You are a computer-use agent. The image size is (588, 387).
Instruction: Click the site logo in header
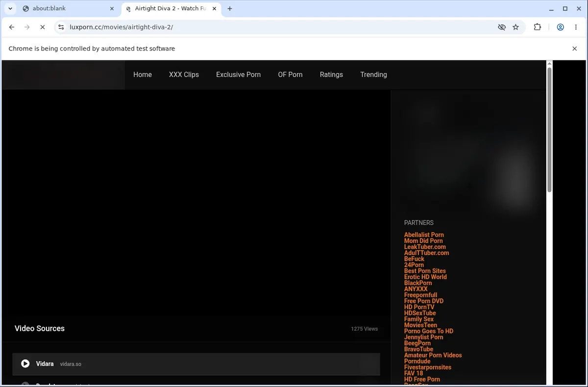[x=63, y=74]
